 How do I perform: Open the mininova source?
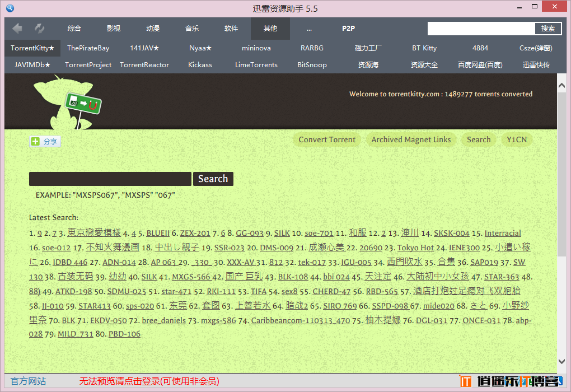click(256, 48)
